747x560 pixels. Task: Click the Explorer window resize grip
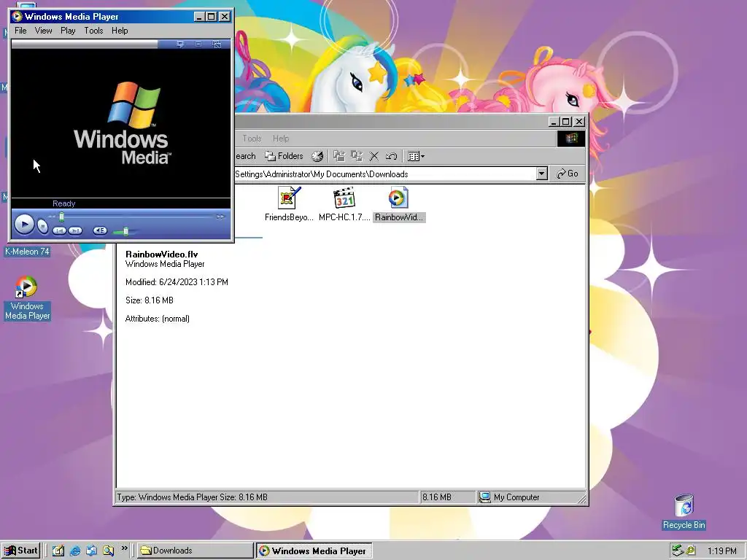(x=582, y=499)
